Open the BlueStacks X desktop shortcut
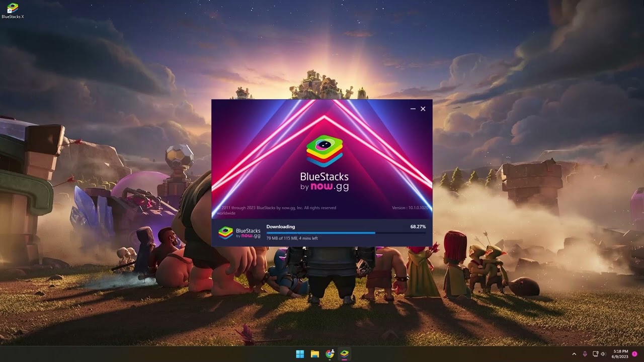 (13, 11)
